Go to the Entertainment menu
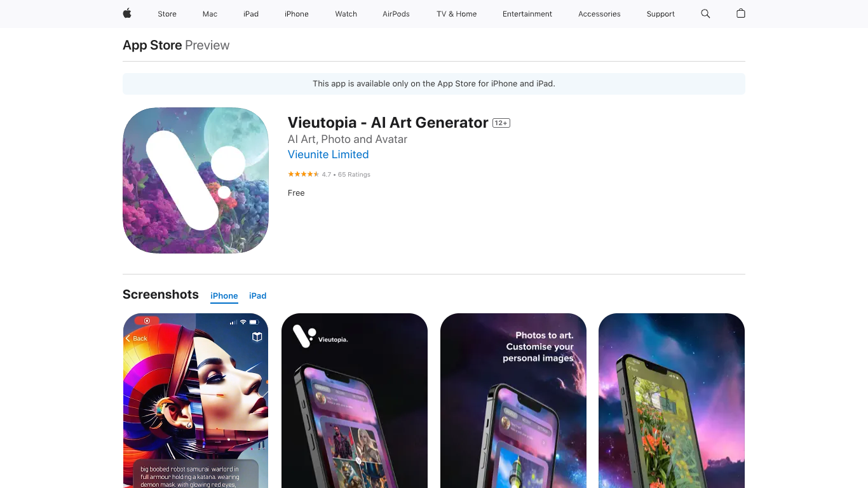This screenshot has height=488, width=868. coord(527,14)
